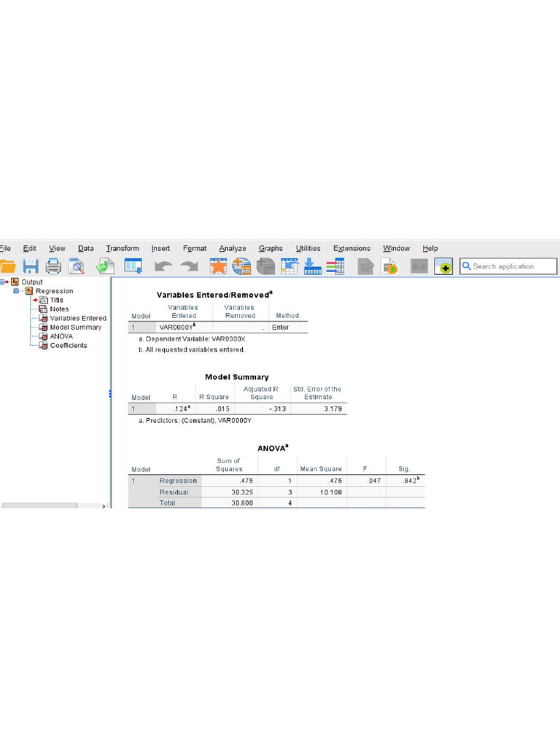Click the gray rectangle toolbar icon
The width and height of the screenshot is (560, 747).
tap(419, 266)
